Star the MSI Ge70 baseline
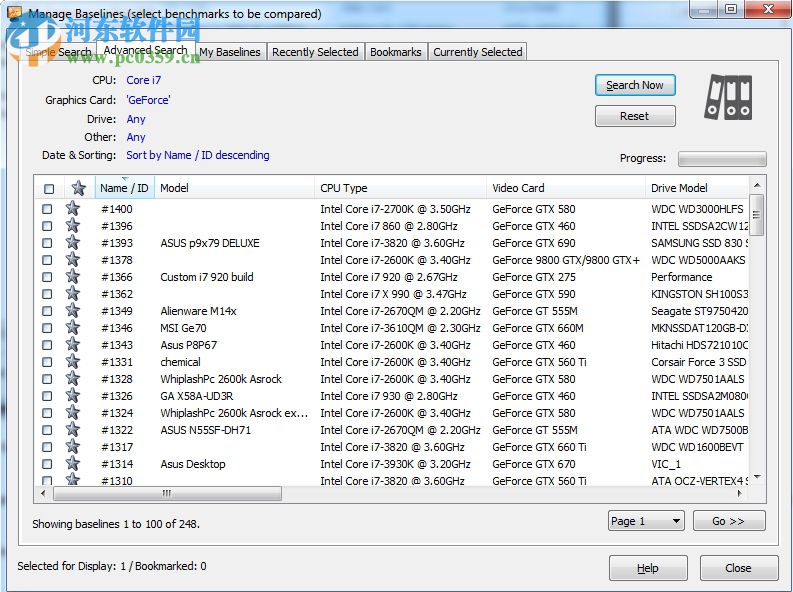This screenshot has height=592, width=793. point(73,328)
